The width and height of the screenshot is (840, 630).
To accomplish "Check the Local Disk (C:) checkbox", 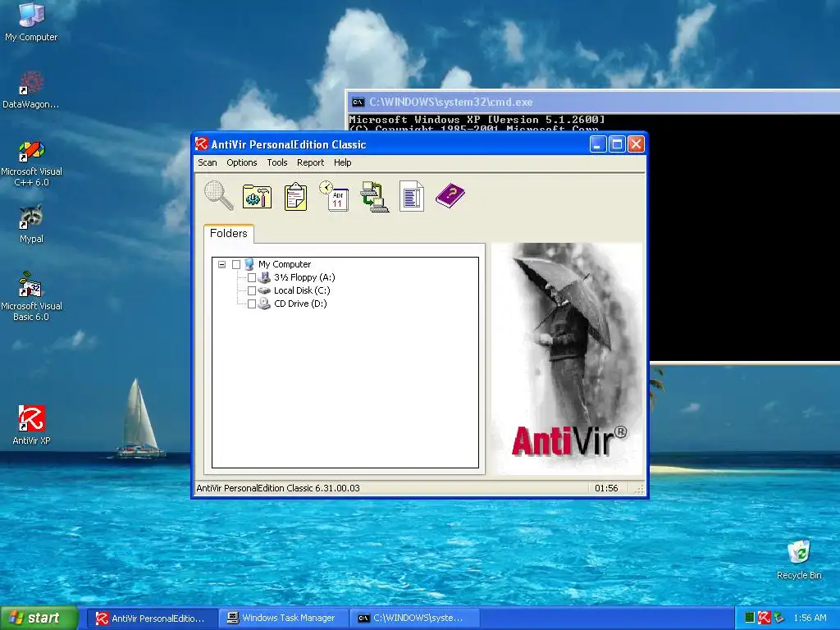I will [x=251, y=290].
